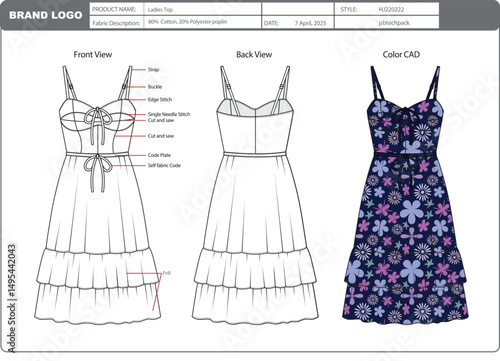500x361 pixels.
Task: Select the 'STYLE:' label
Action: (x=349, y=10)
